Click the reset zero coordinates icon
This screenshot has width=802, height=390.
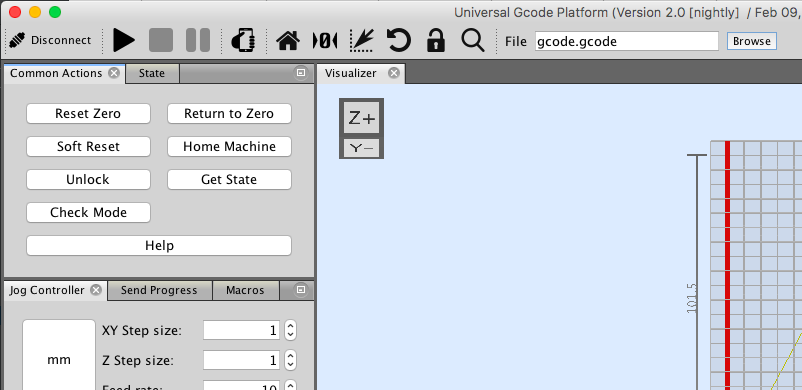tap(325, 40)
